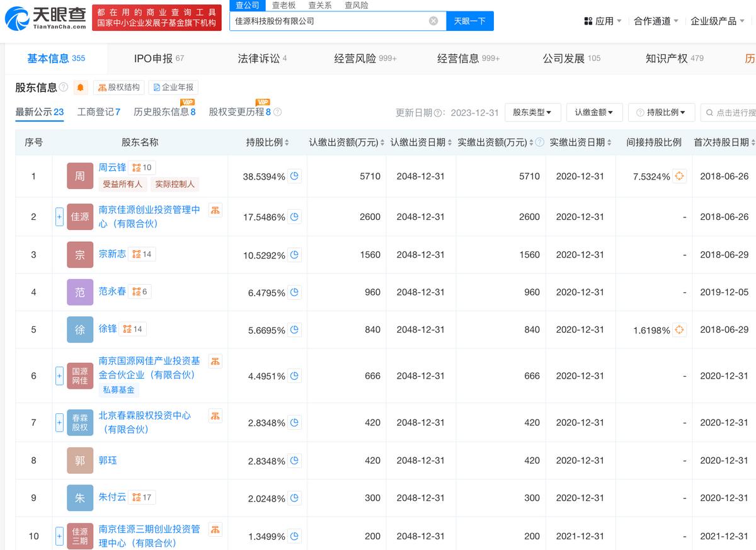Open 宗新志 related companies badge 14
The width and height of the screenshot is (756, 550).
coord(142,254)
